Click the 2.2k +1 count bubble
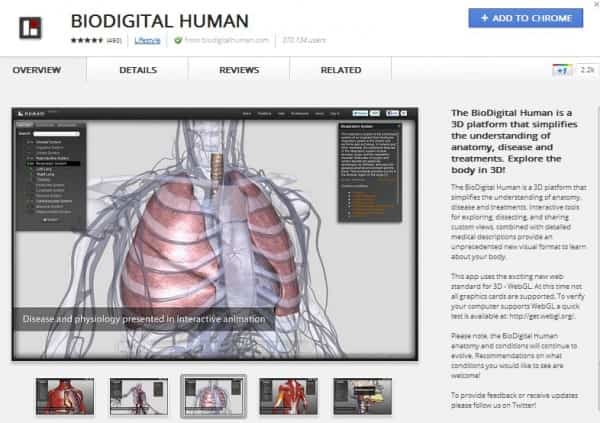This screenshot has height=423, width=600. coord(585,72)
